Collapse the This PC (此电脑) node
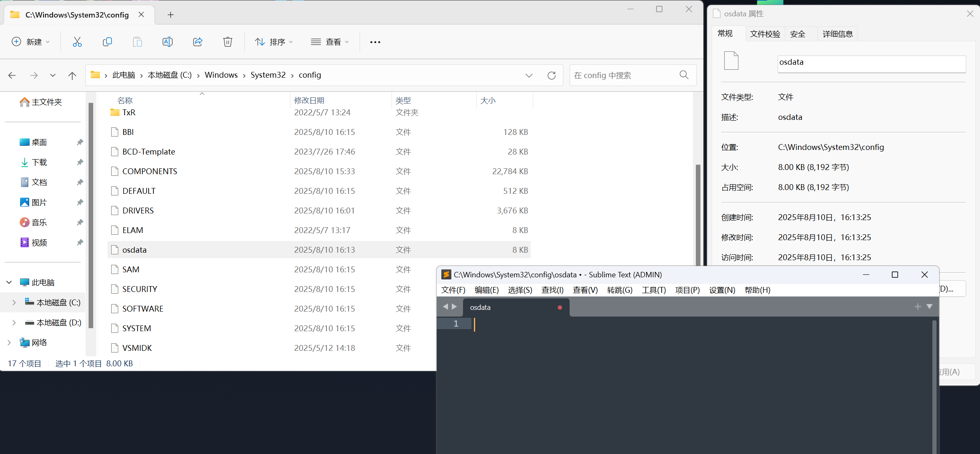Image resolution: width=980 pixels, height=454 pixels. [9, 282]
